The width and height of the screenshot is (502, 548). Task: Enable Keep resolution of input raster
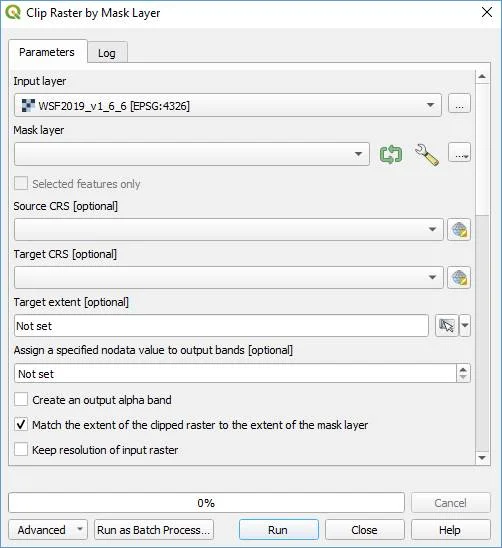coord(21,449)
